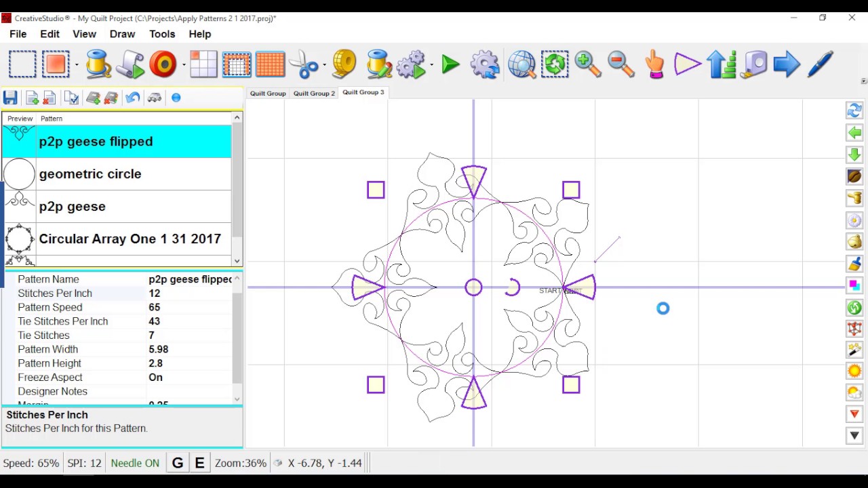Click the gavel icon in right sidebar
The height and width of the screenshot is (488, 868).
[854, 198]
